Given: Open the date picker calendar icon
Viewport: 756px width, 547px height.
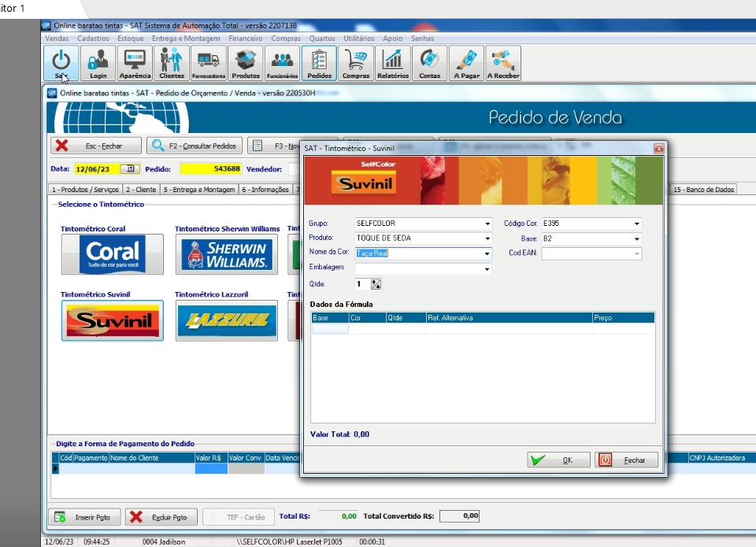Looking at the screenshot, I should (129, 168).
